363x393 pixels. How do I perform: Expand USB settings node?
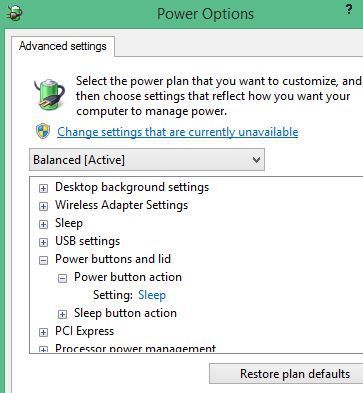43,242
